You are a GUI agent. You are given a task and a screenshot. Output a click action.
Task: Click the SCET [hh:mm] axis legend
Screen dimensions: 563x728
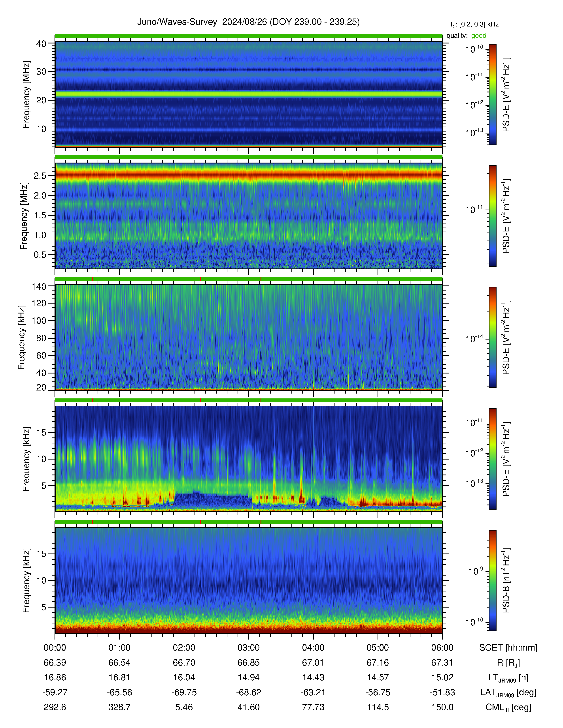pos(508,648)
